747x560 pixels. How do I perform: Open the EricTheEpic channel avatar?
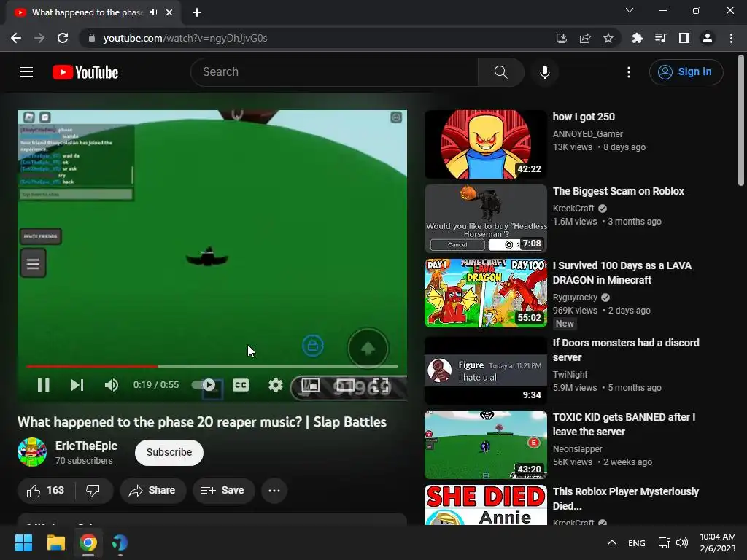tap(32, 452)
